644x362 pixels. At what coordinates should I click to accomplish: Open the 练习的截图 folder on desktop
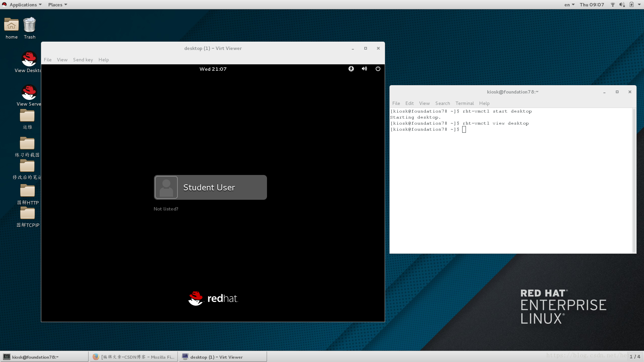click(27, 143)
